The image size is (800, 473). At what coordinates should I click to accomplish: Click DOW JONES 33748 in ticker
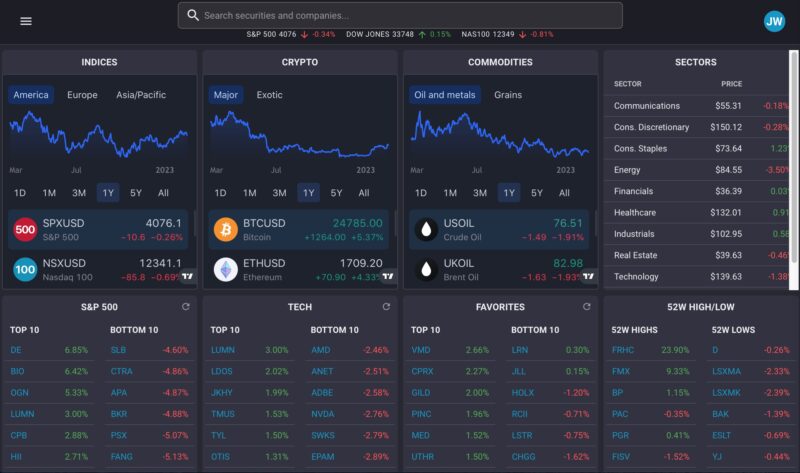coord(380,34)
